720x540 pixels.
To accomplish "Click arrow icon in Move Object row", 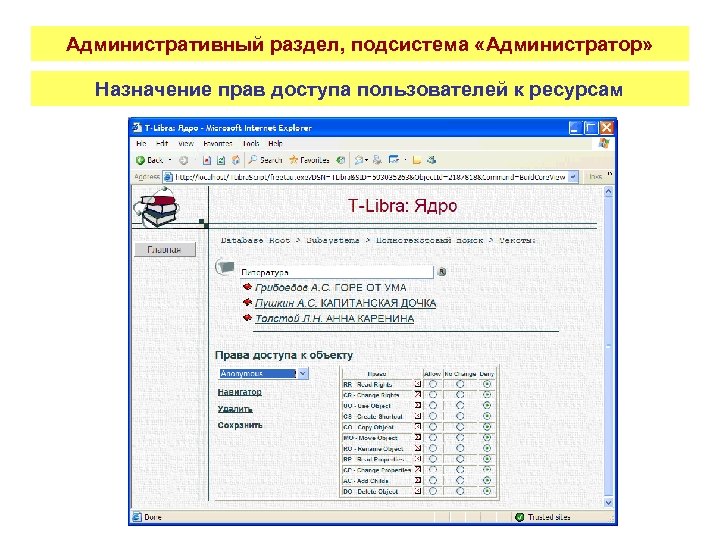I will [417, 438].
